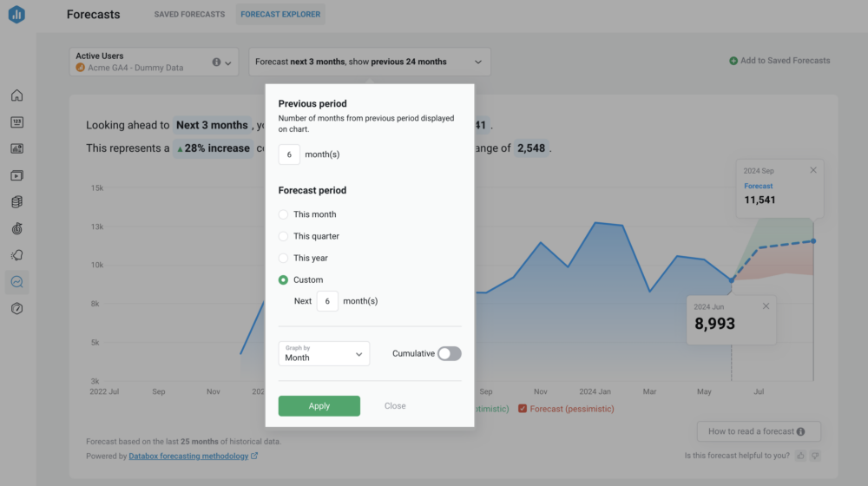868x486 pixels.
Task: Select the This quarter radio option
Action: pyautogui.click(x=284, y=236)
